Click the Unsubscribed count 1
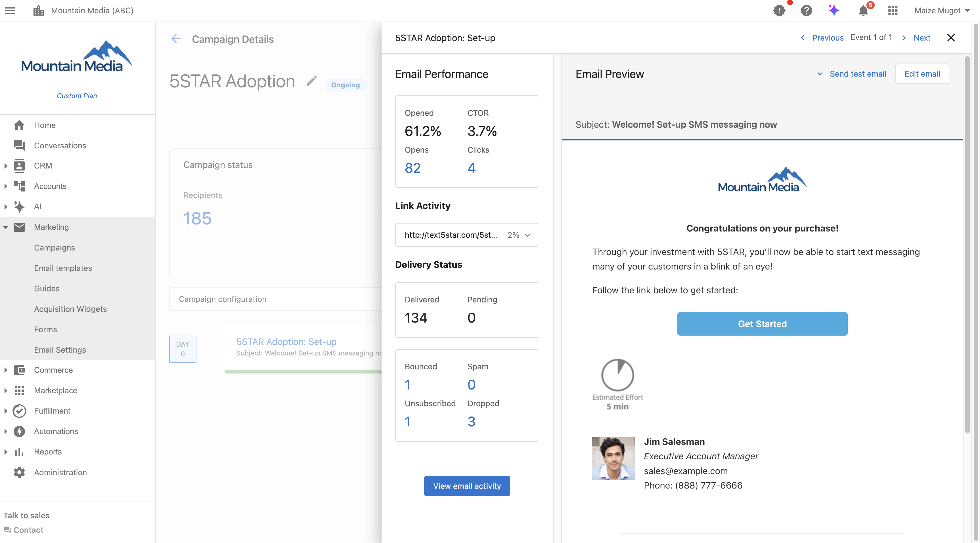Screen dimensions: 980x543 click(407, 421)
